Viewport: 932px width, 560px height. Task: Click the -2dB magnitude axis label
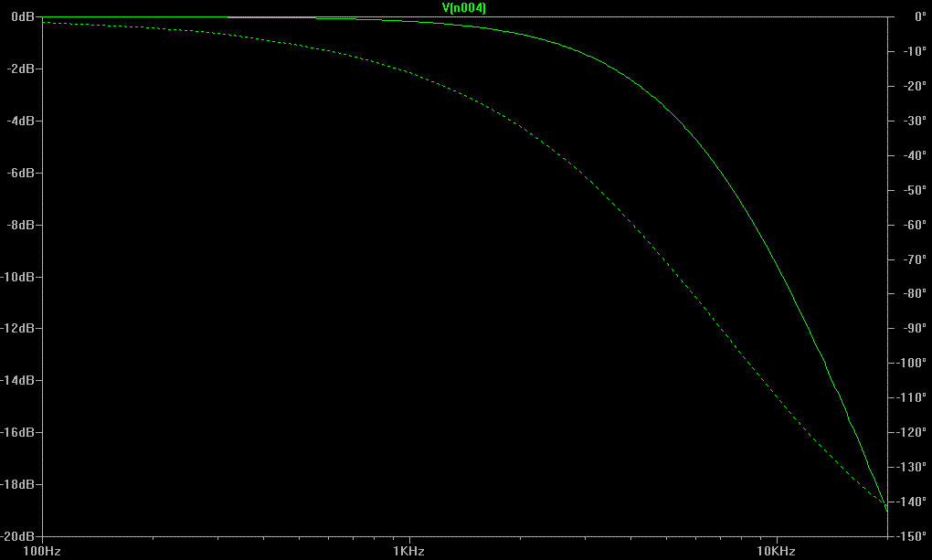21,69
